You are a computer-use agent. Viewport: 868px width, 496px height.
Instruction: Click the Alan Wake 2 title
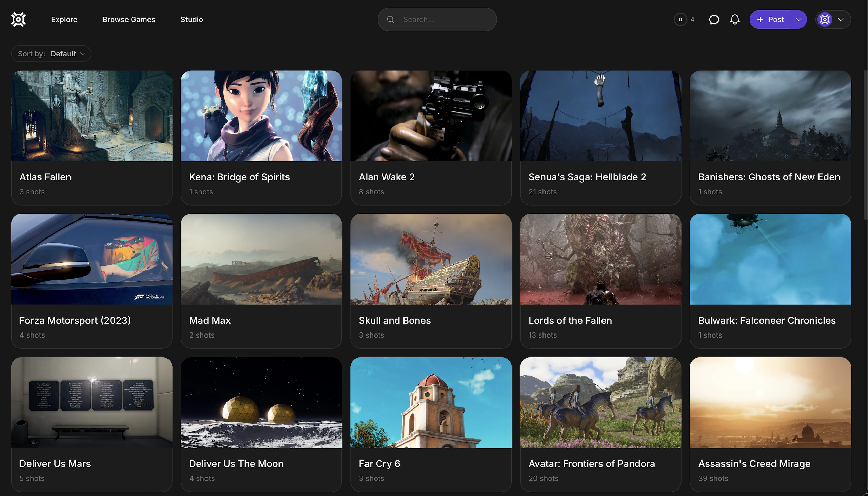(x=387, y=177)
